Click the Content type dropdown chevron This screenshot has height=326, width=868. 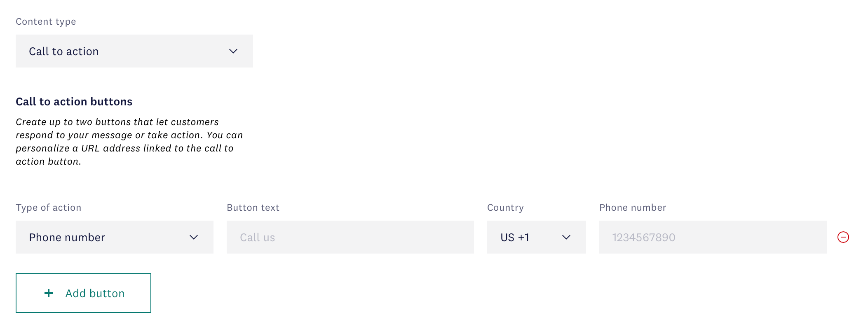pos(233,51)
